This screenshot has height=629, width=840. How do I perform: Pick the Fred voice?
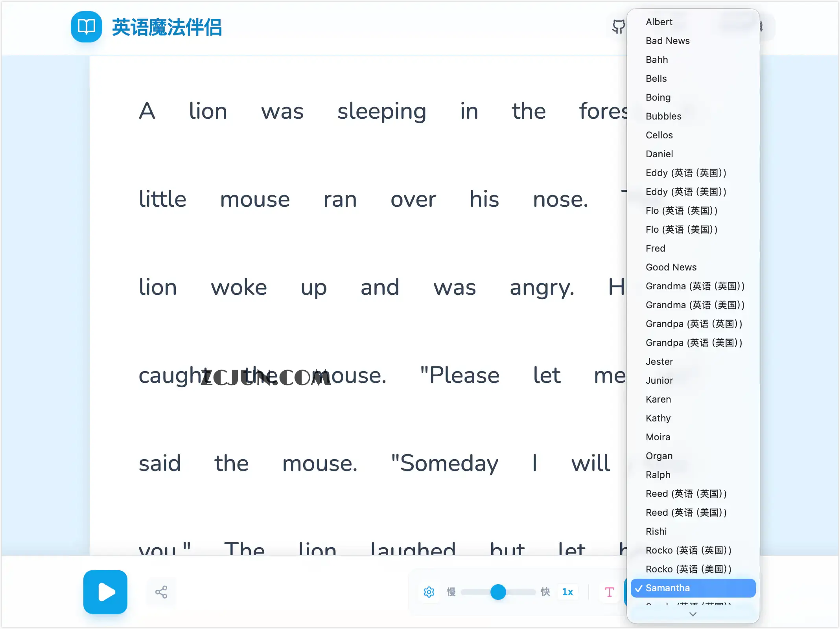(655, 248)
